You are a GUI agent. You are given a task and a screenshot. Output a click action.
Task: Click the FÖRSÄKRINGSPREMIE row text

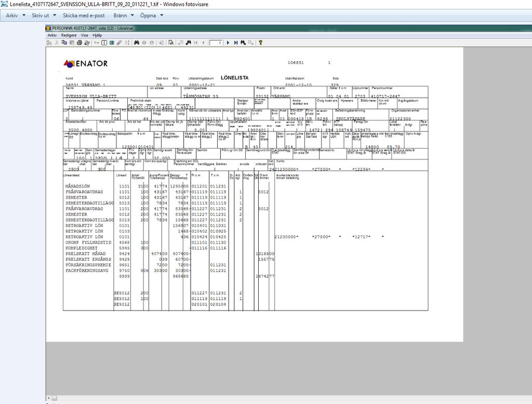coord(88,265)
